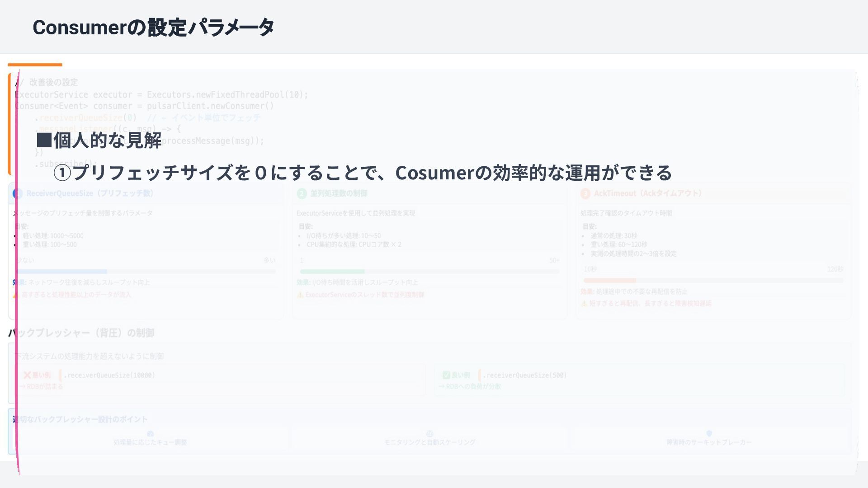Click the AckTimeout（Ackタイムアウト） card heading
The image size is (868, 488).
point(647,193)
